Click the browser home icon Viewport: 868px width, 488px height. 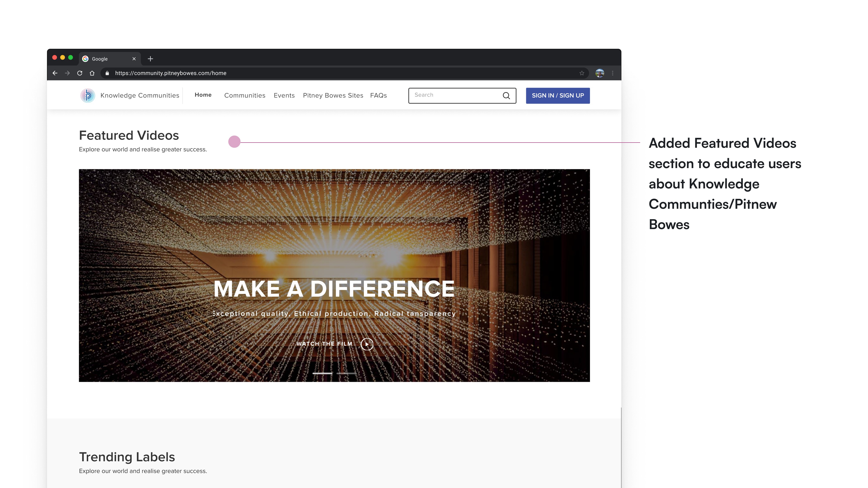click(x=92, y=73)
